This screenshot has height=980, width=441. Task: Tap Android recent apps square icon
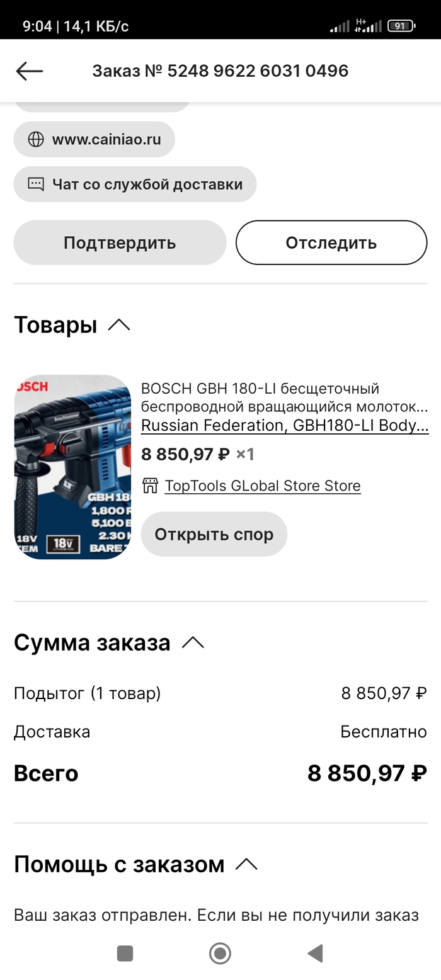125,954
